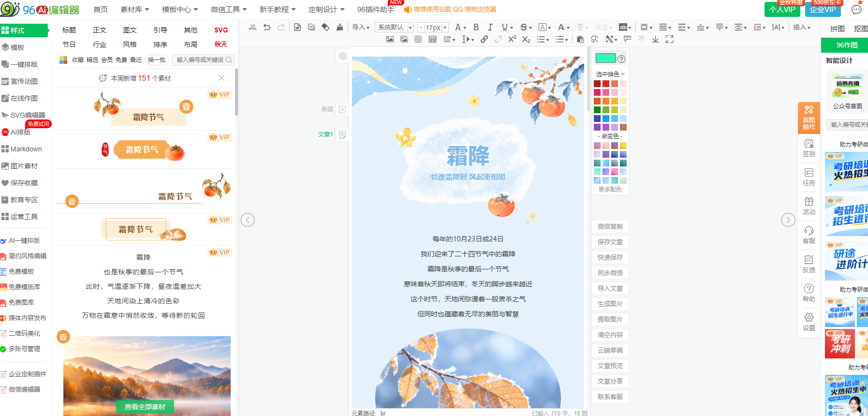Click the 首图制作 orange icon
Screen dimensions: 868x416
pyautogui.click(x=809, y=118)
